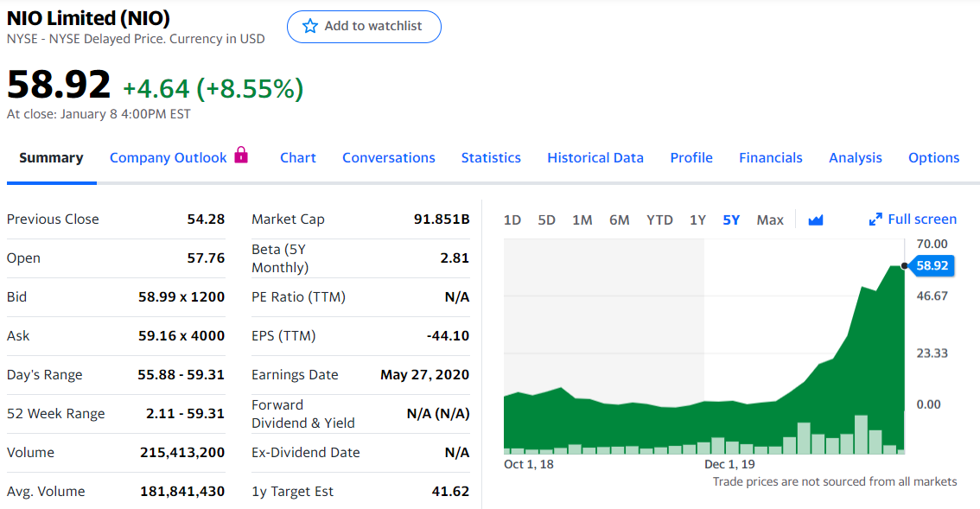Image resolution: width=980 pixels, height=509 pixels.
Task: Click the large 58.92 share price
Action: click(x=59, y=85)
